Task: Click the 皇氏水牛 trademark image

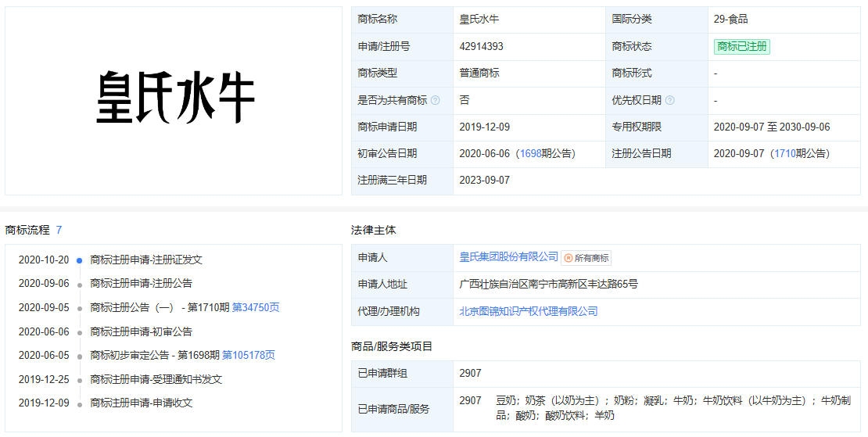Action: [x=174, y=98]
